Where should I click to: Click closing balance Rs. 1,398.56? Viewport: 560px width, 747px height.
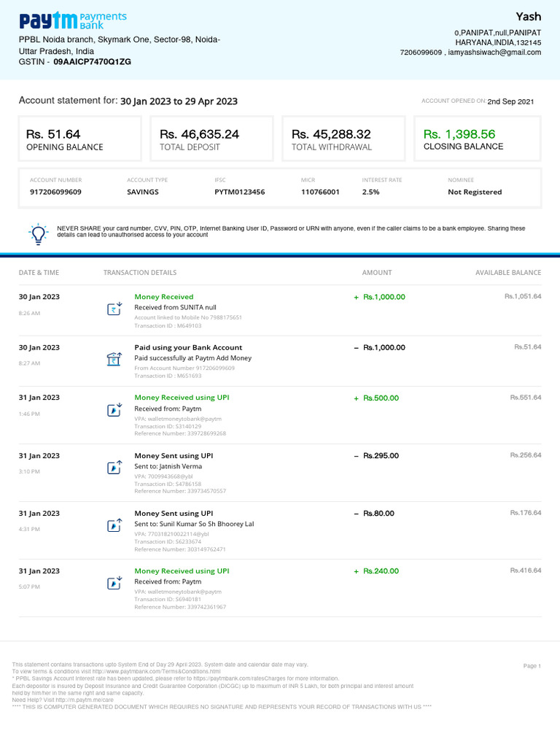click(x=459, y=134)
